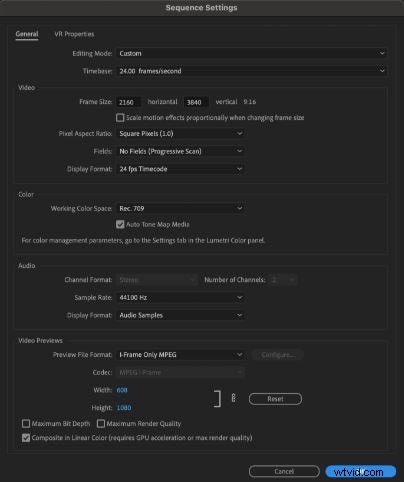Click the Lumetri Color panel note text

[x=143, y=240]
